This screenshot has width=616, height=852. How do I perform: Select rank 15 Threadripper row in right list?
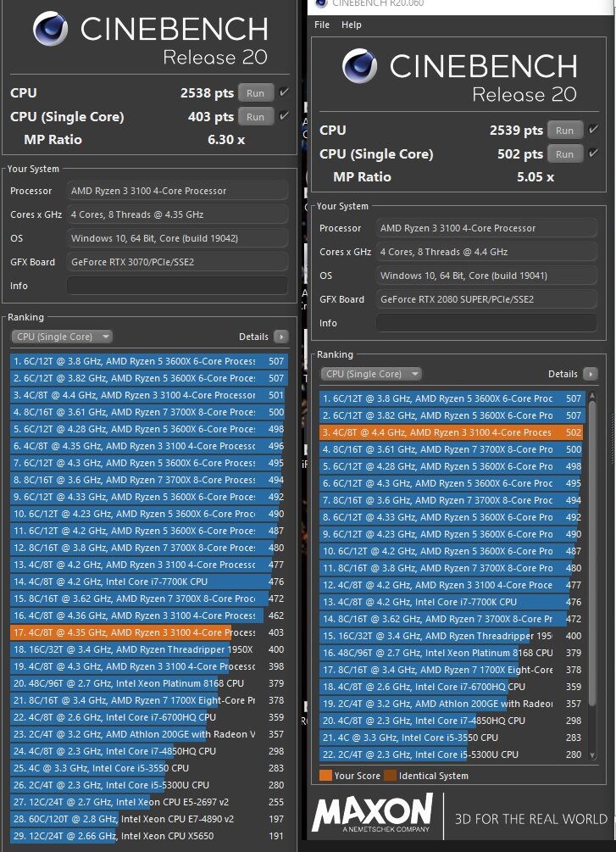pos(452,636)
